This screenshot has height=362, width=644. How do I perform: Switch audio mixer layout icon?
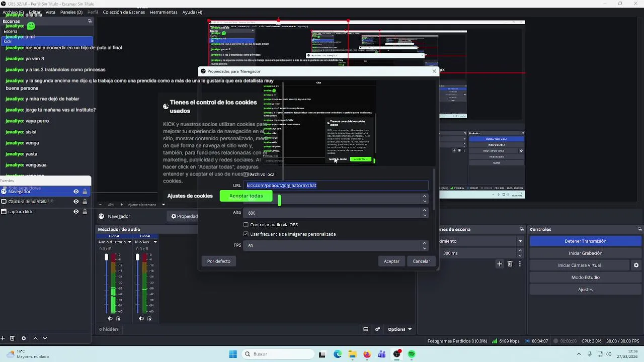click(366, 329)
